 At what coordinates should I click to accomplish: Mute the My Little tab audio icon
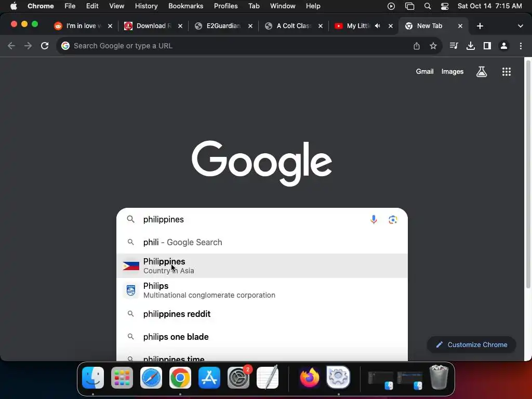tap(378, 26)
